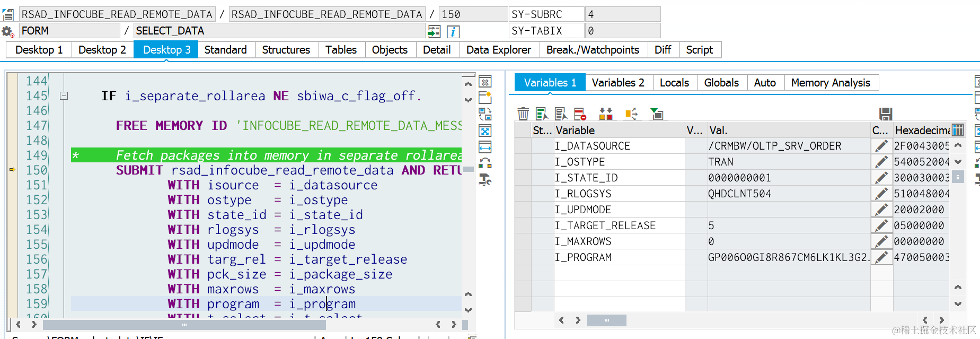This screenshot has width=980, height=339.
Task: Click the SY-TABIX value field showing 0
Action: [x=623, y=31]
